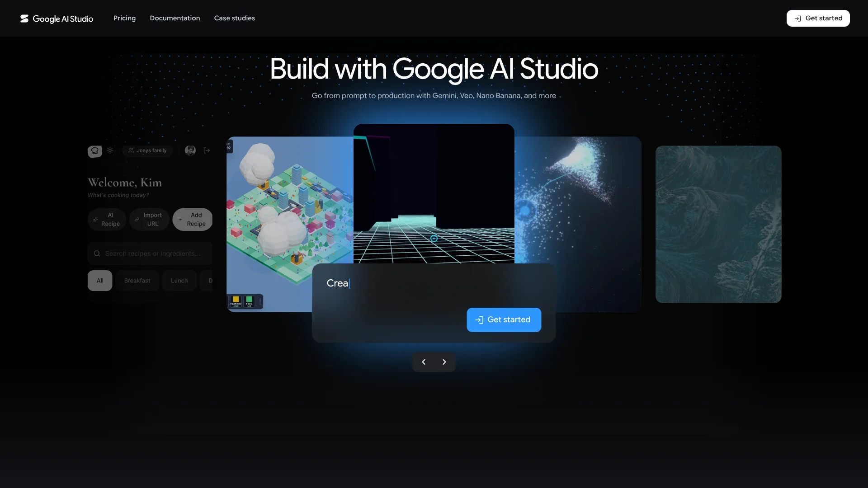Go to Case studies
The width and height of the screenshot is (868, 488).
[x=234, y=18]
